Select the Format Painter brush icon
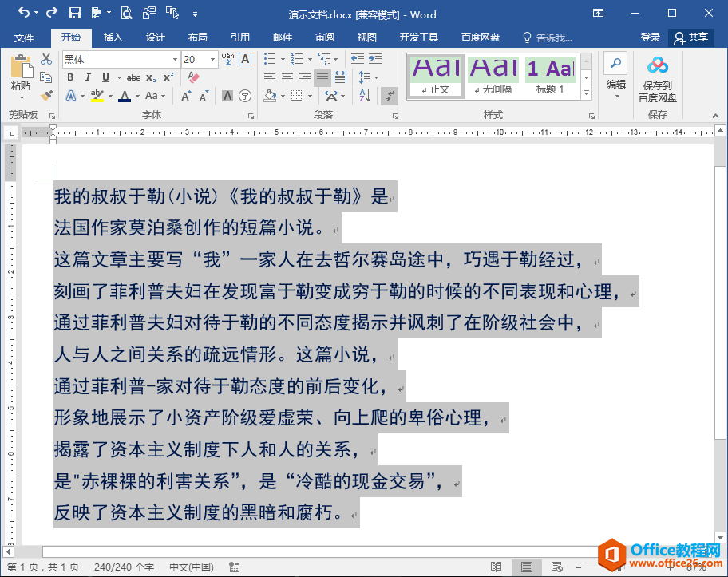The width and height of the screenshot is (728, 577). tap(46, 96)
